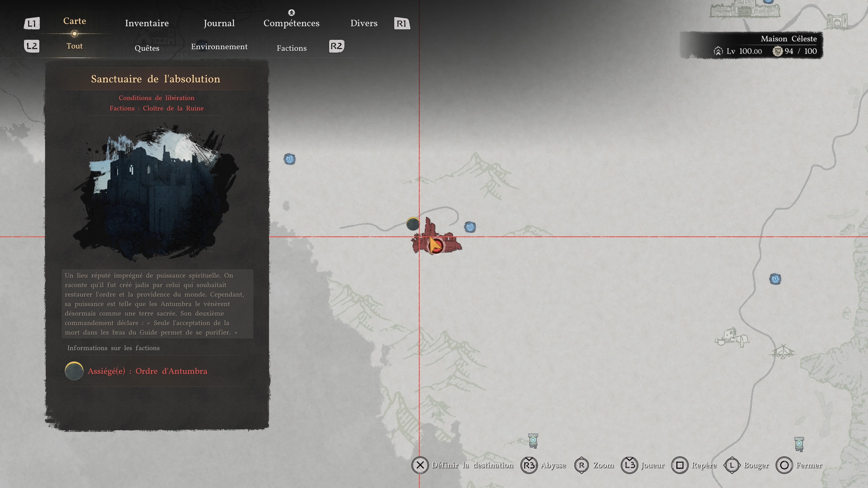This screenshot has width=868, height=488.
Task: Click the level emblem icon next to Lv
Action: tap(718, 51)
